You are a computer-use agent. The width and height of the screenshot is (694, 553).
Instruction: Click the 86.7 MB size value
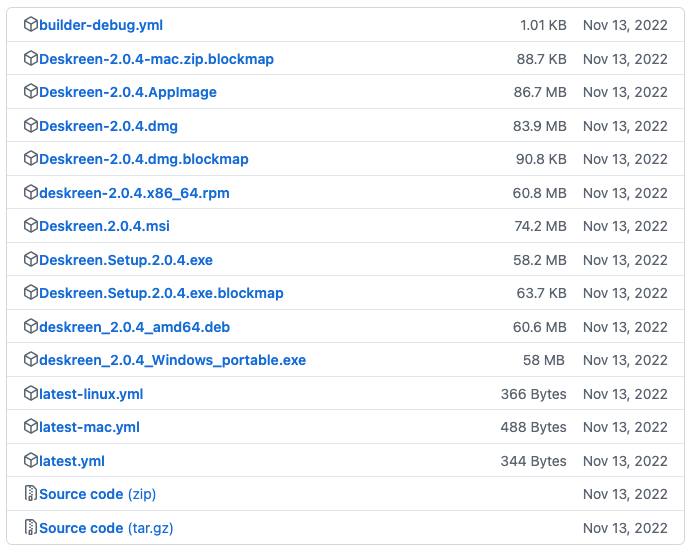(540, 92)
